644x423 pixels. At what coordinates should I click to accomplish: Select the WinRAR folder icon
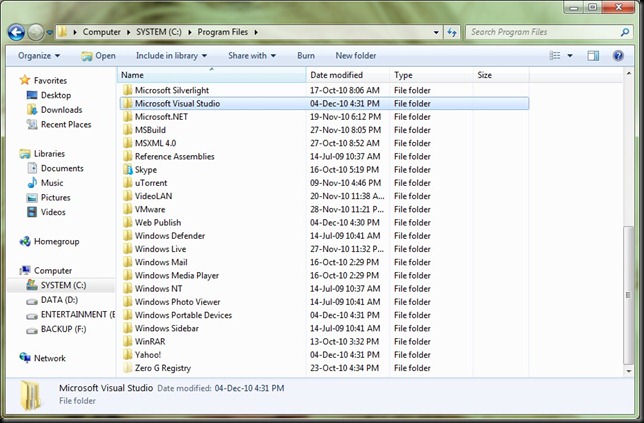128,341
